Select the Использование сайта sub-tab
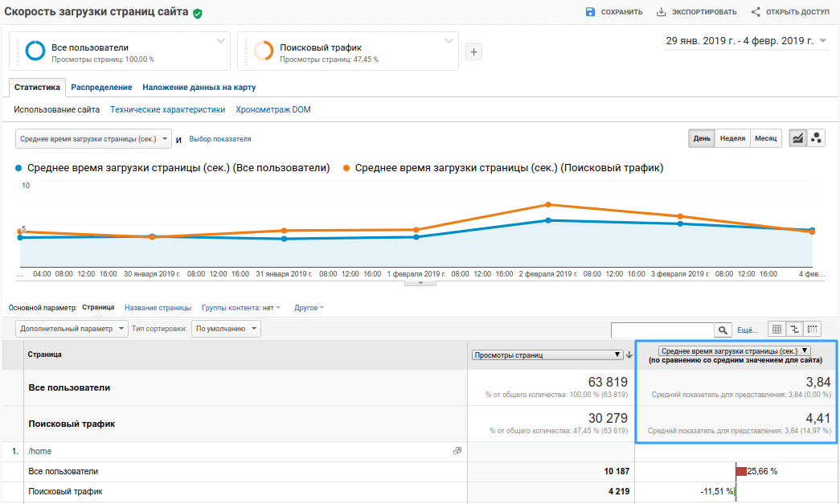Screen dimensions: 840x504 pos(57,110)
